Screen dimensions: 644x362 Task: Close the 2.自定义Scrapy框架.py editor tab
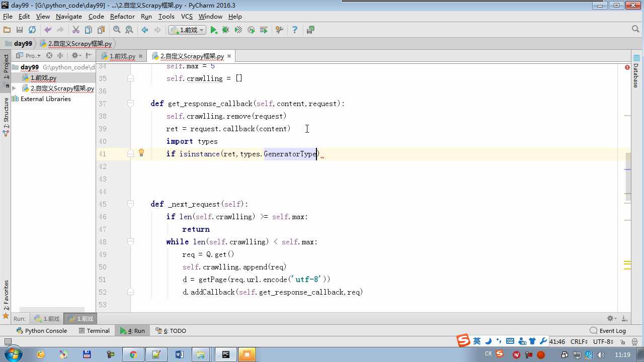(x=229, y=56)
